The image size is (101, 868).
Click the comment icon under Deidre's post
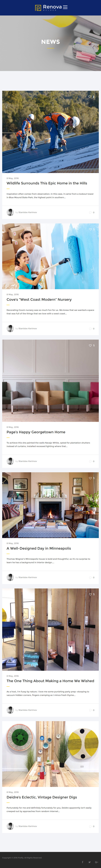pyautogui.click(x=90, y=826)
